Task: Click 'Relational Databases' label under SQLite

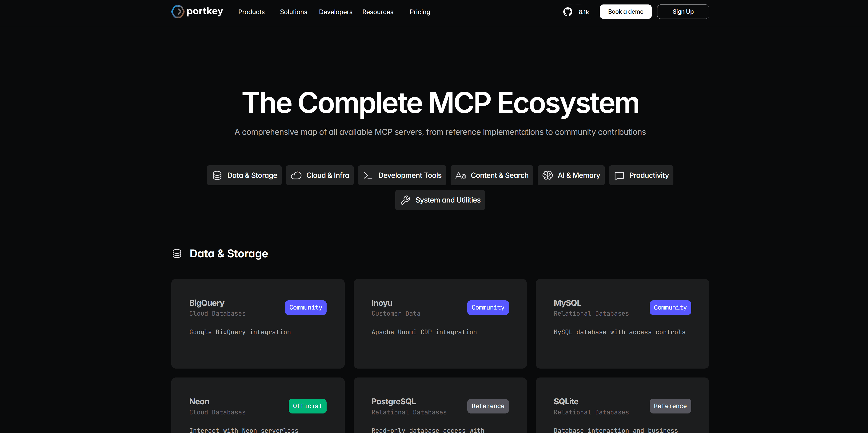Action: [x=591, y=412]
